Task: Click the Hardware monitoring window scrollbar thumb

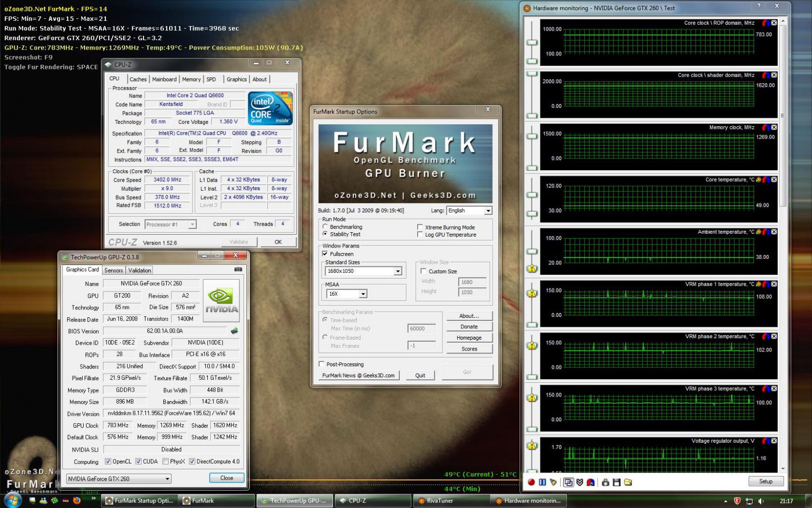Action: click(783, 116)
